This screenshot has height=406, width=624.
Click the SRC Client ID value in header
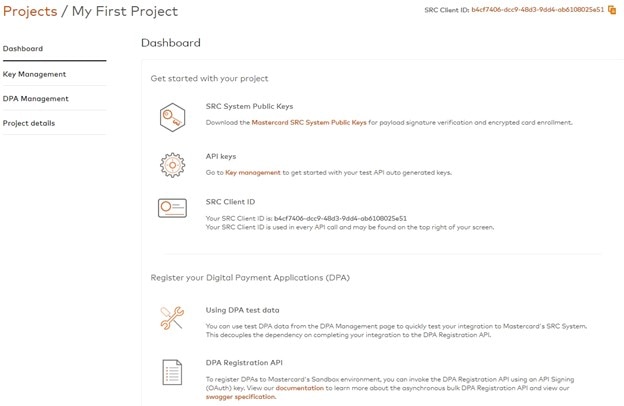[x=538, y=10]
